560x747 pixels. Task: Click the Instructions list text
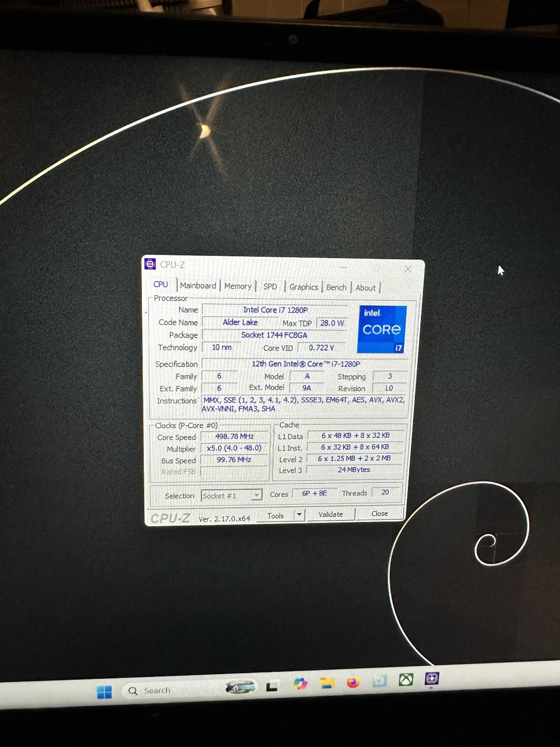click(304, 404)
